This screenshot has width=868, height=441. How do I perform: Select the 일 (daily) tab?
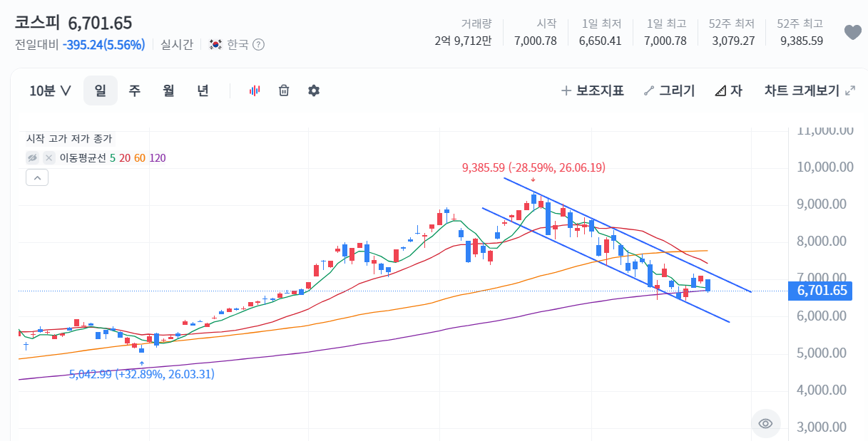pos(101,90)
